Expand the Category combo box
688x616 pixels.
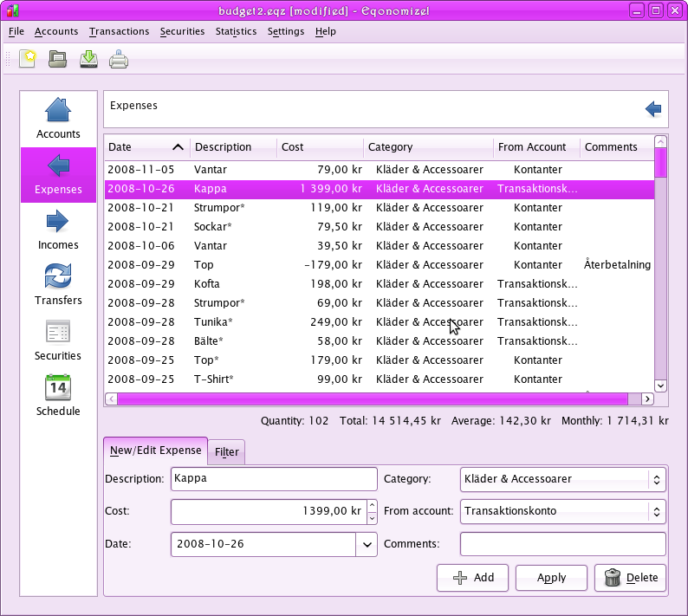[x=563, y=479]
